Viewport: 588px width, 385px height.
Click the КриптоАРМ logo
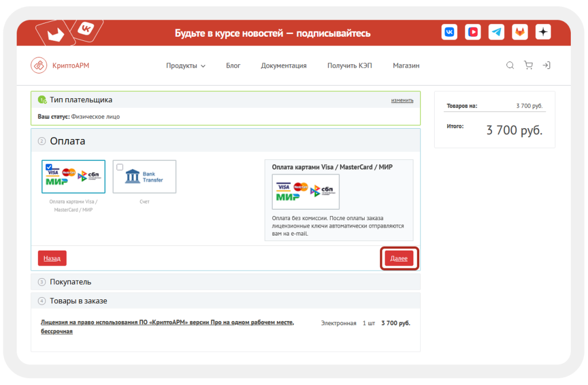click(x=60, y=66)
